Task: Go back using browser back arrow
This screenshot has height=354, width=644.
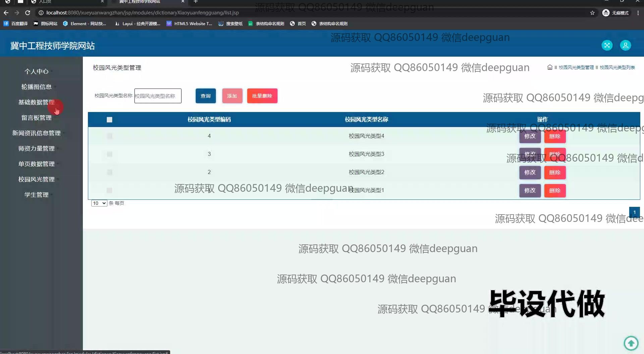Action: (6, 13)
